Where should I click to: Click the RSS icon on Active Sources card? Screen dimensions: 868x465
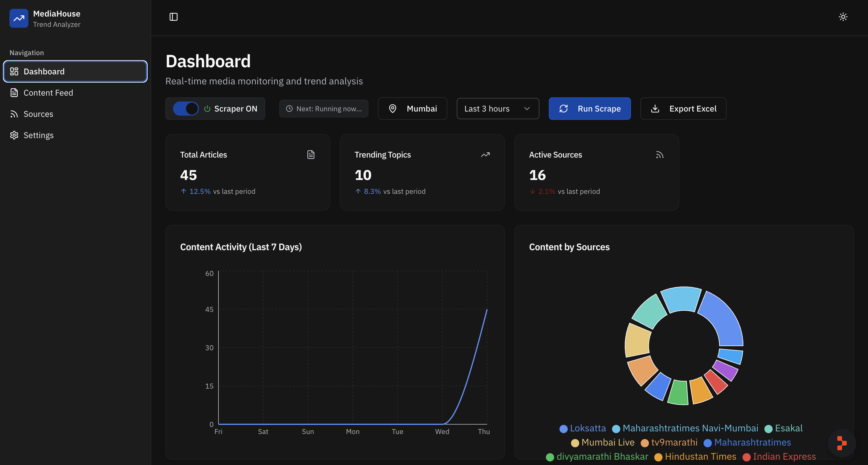(x=660, y=155)
